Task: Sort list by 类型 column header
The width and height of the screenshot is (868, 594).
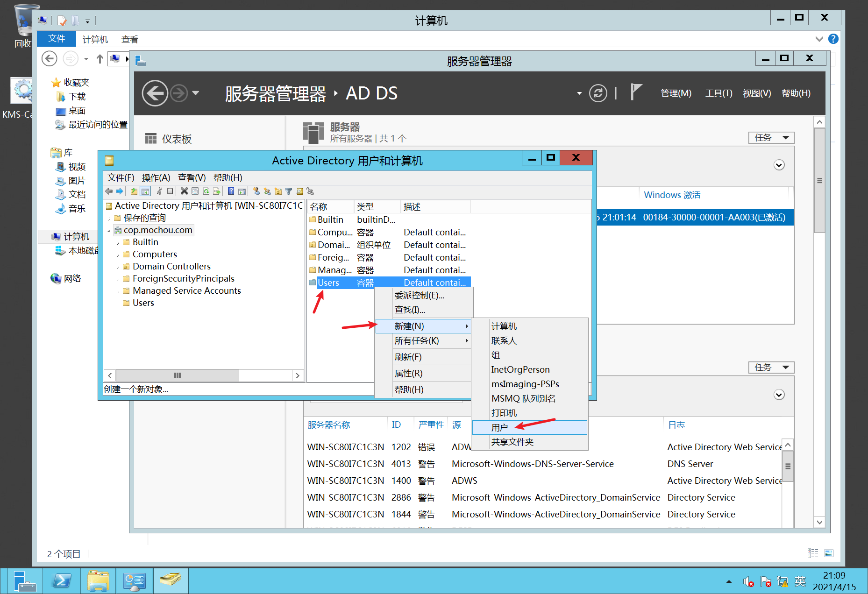Action: click(377, 206)
